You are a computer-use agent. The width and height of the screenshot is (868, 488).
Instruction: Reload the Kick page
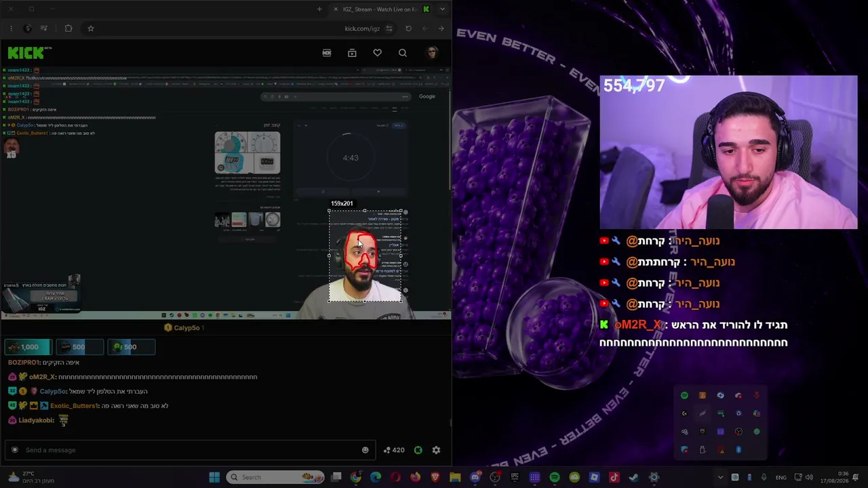[x=408, y=28]
